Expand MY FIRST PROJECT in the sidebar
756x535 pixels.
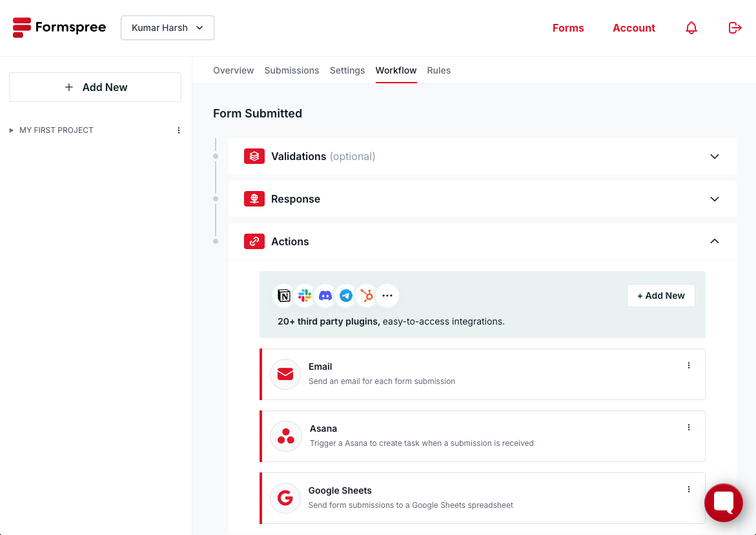(x=10, y=130)
